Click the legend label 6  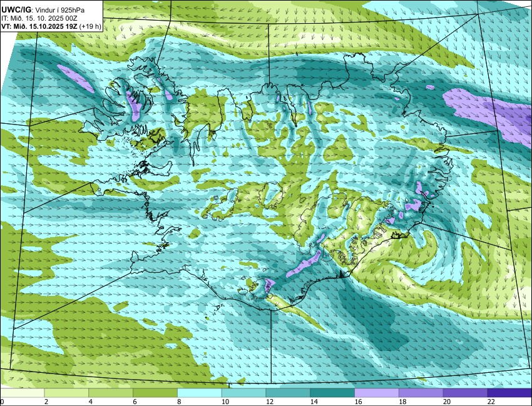point(135,402)
